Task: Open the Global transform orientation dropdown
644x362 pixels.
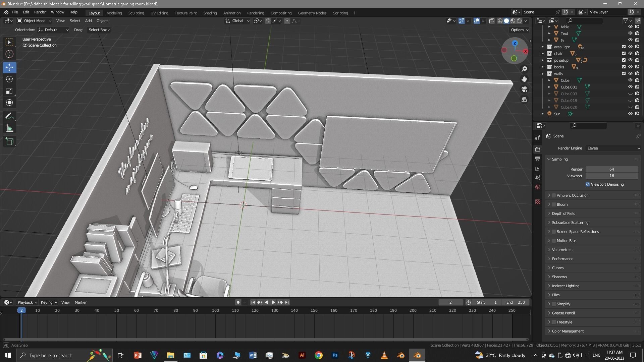Action: (x=237, y=21)
